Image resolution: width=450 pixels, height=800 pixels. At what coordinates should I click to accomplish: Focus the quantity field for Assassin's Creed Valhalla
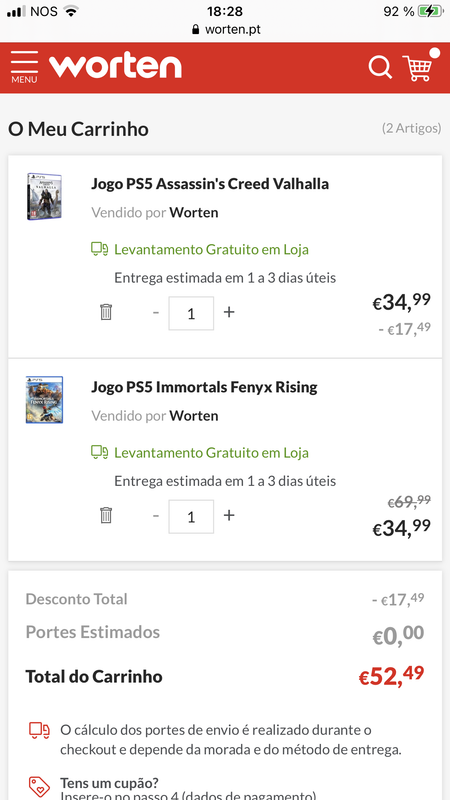[191, 313]
